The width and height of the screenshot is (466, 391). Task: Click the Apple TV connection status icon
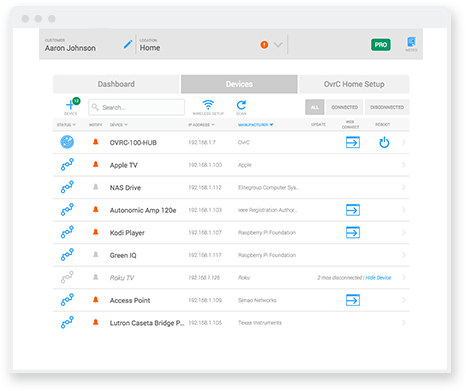67,164
